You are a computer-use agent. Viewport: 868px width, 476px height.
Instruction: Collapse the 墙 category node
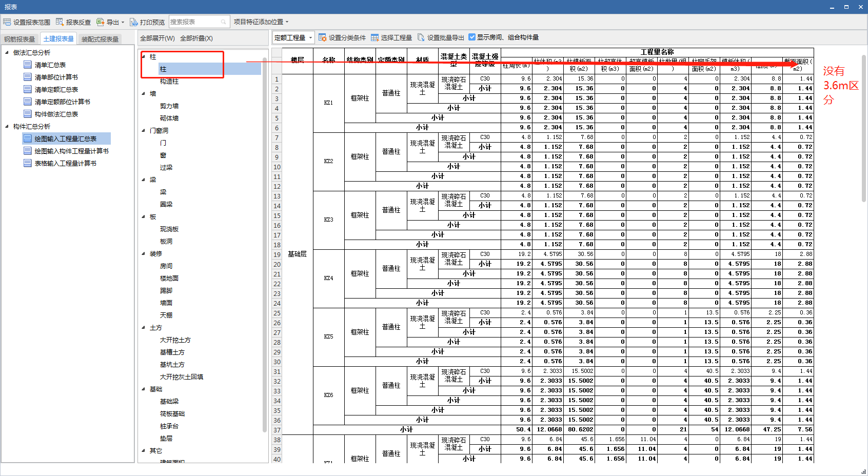click(x=144, y=93)
